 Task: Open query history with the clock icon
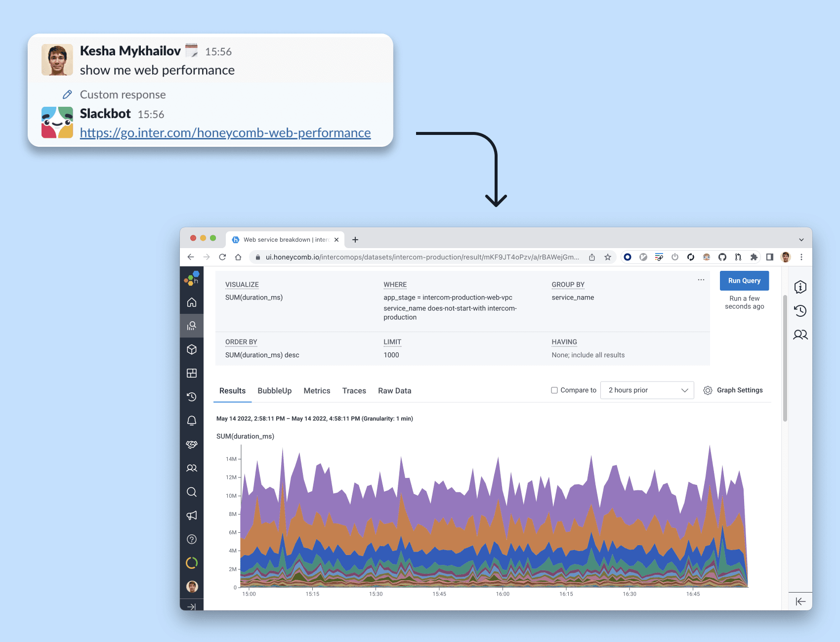(x=800, y=311)
